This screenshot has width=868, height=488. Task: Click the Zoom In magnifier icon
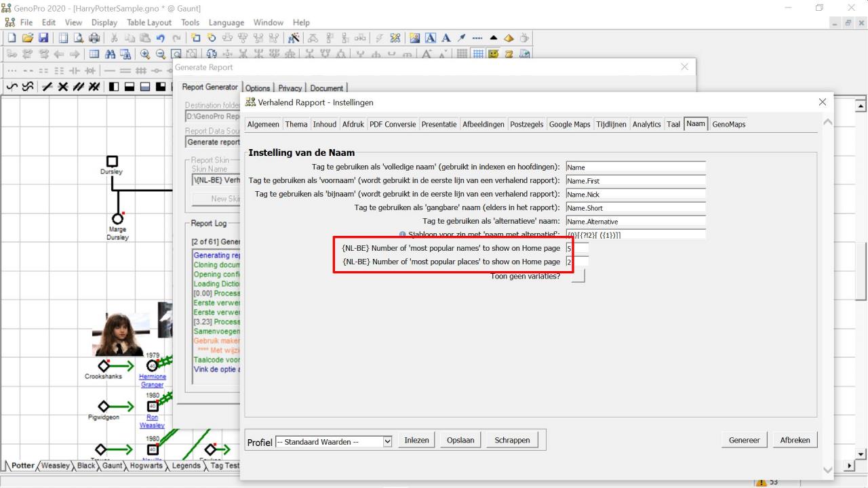click(x=145, y=55)
